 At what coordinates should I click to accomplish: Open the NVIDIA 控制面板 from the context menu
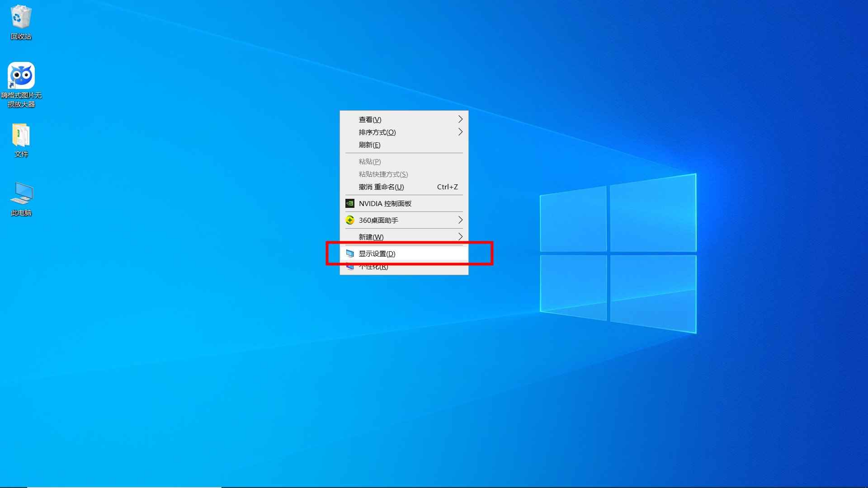click(x=385, y=203)
